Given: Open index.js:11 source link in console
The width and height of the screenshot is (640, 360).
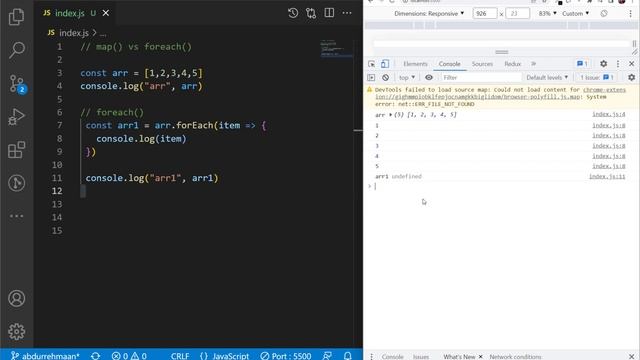Looking at the screenshot, I should click(x=607, y=176).
